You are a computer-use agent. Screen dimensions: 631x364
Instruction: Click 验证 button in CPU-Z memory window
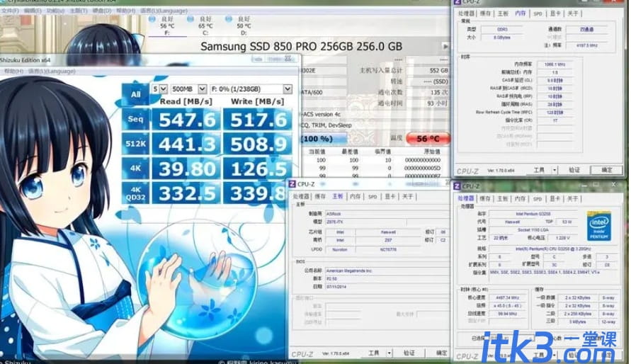(x=574, y=170)
